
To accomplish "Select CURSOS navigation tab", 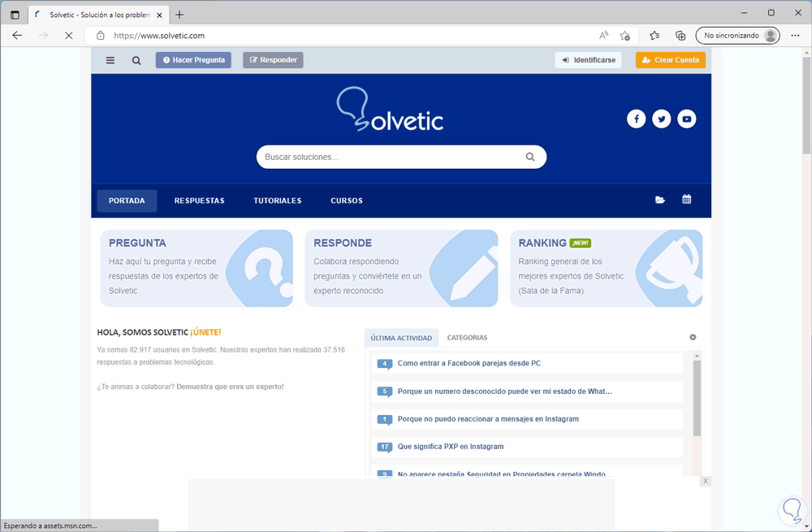I will [347, 201].
